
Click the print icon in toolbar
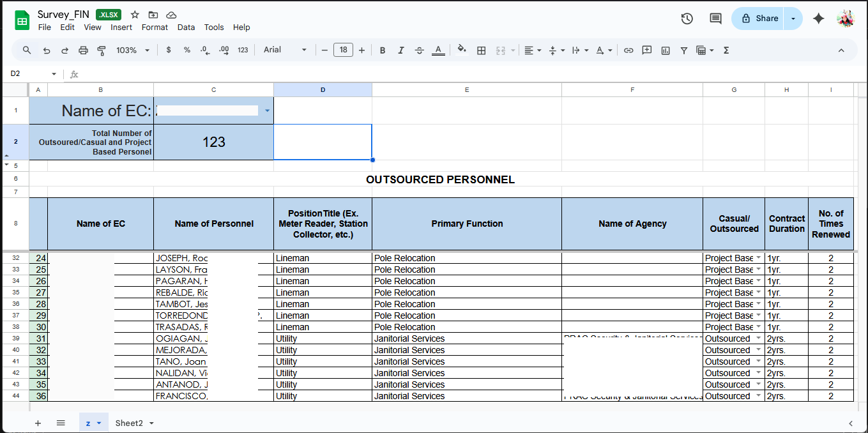point(83,50)
